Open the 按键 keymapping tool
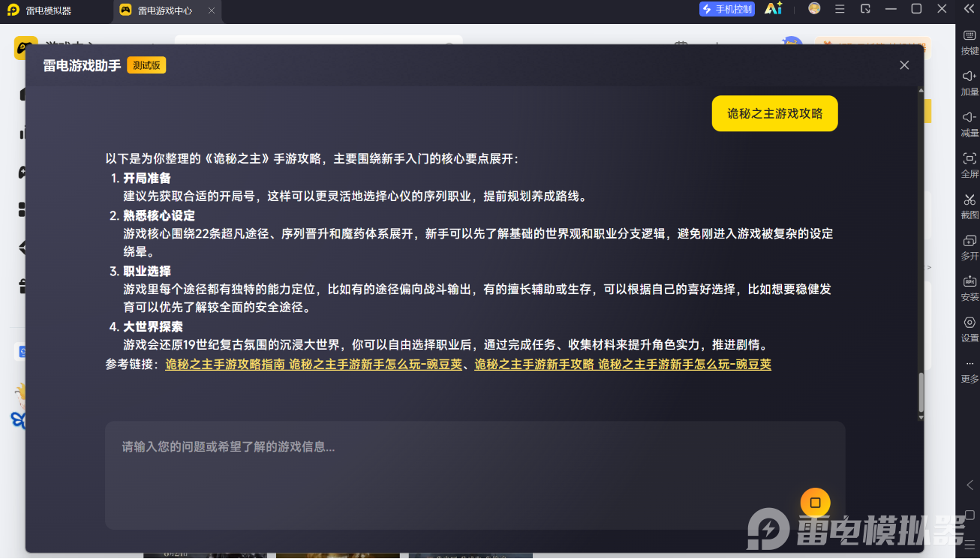 tap(969, 41)
